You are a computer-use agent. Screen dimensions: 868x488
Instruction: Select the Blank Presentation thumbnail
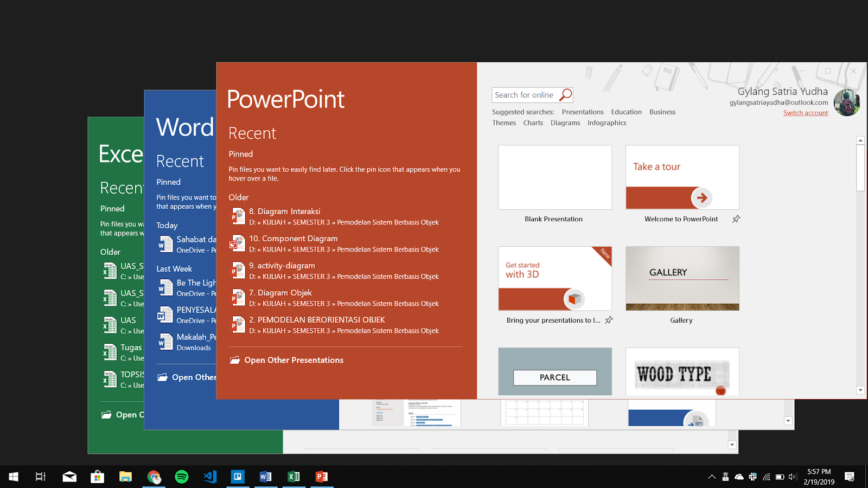pos(555,177)
